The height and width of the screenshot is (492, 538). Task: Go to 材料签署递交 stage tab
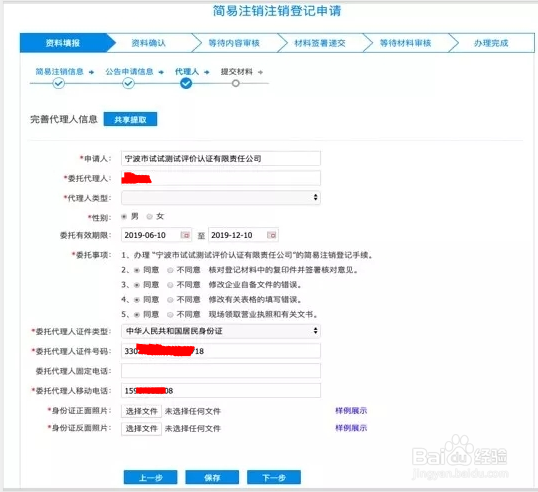(x=320, y=43)
